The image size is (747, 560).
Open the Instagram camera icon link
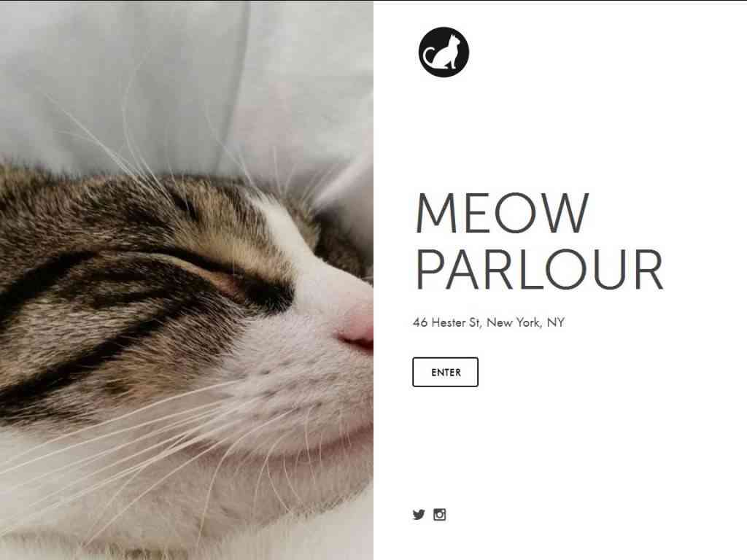coord(440,515)
